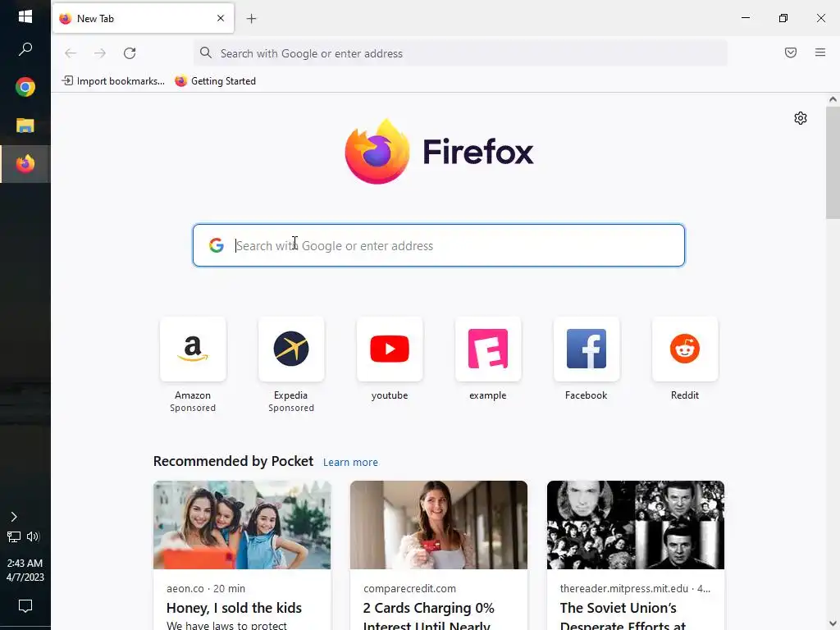Open the Firefox application menu

click(819, 52)
